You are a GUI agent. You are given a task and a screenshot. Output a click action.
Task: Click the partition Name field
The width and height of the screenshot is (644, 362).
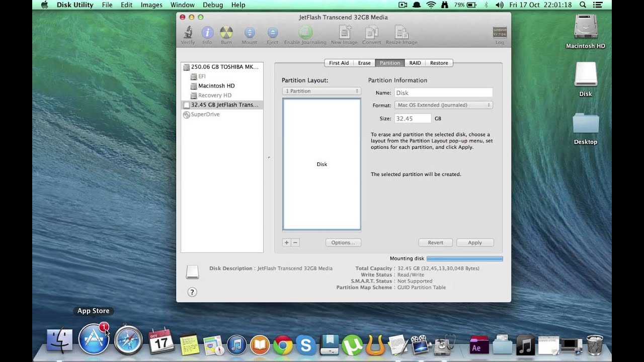pyautogui.click(x=444, y=93)
